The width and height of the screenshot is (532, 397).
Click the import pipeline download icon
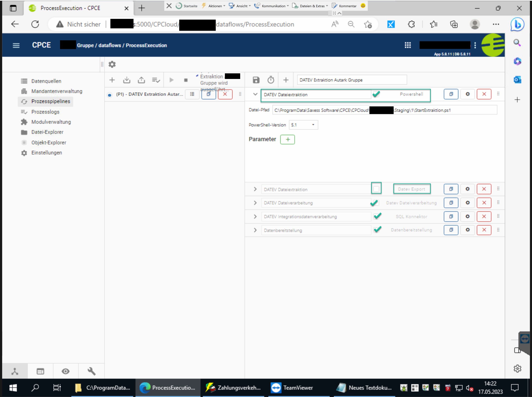[x=126, y=80]
